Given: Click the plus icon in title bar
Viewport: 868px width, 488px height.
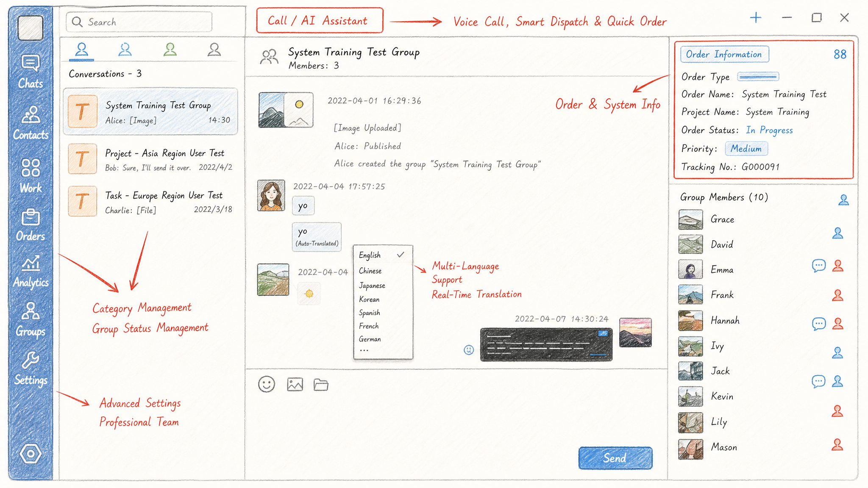Looking at the screenshot, I should click(x=756, y=18).
